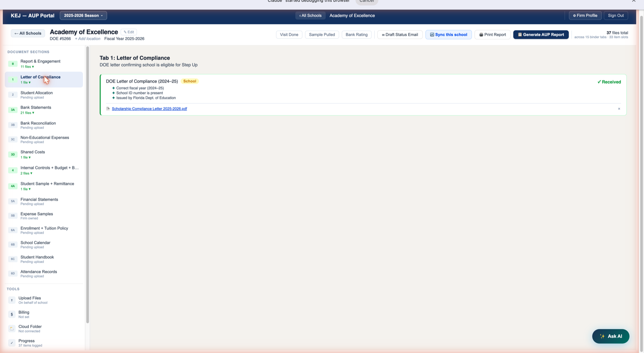Select the 3A Bank Statements badge

click(13, 110)
